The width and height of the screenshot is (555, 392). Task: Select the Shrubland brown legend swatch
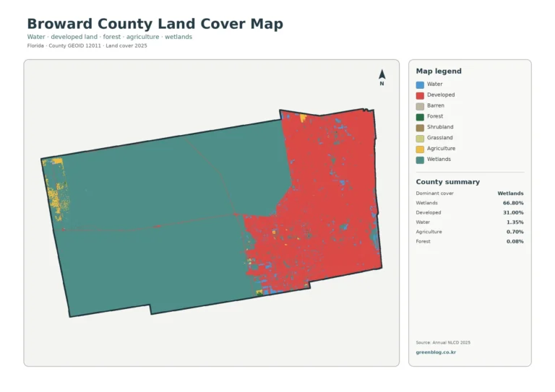(x=420, y=128)
